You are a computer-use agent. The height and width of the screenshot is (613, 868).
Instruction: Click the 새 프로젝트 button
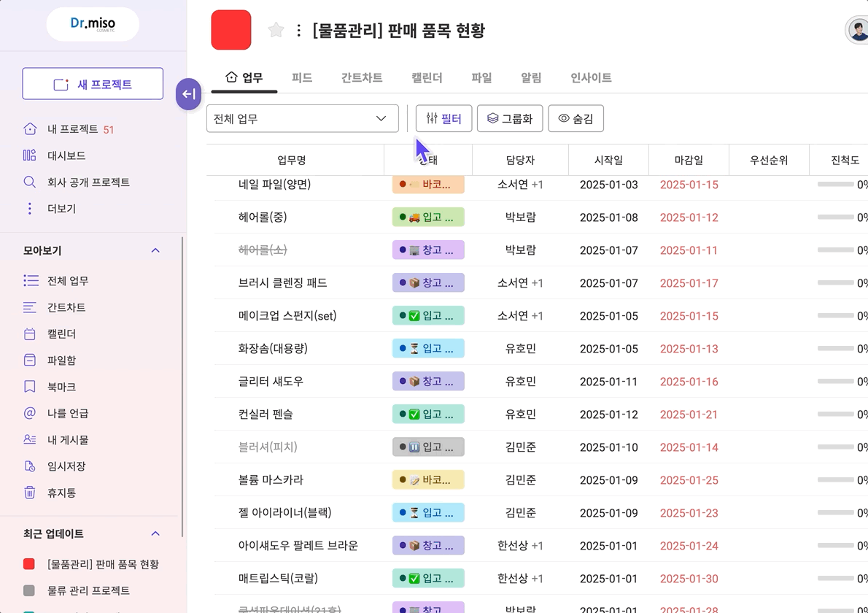(93, 84)
